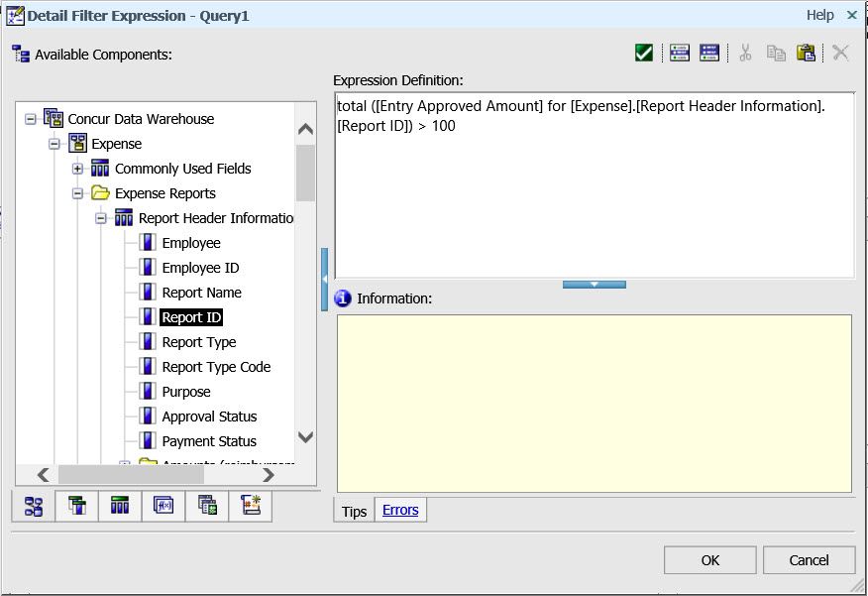Click the Select Multiple Values toolbar icon

pos(709,54)
